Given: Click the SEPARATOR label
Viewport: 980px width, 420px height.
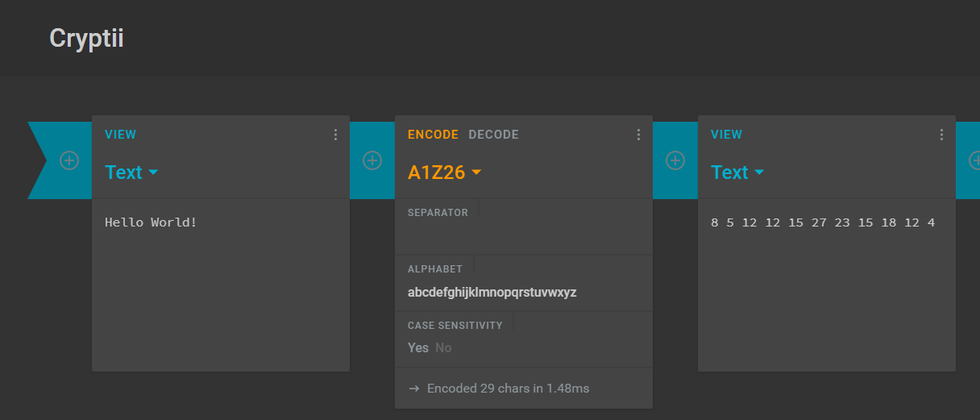Looking at the screenshot, I should (438, 213).
